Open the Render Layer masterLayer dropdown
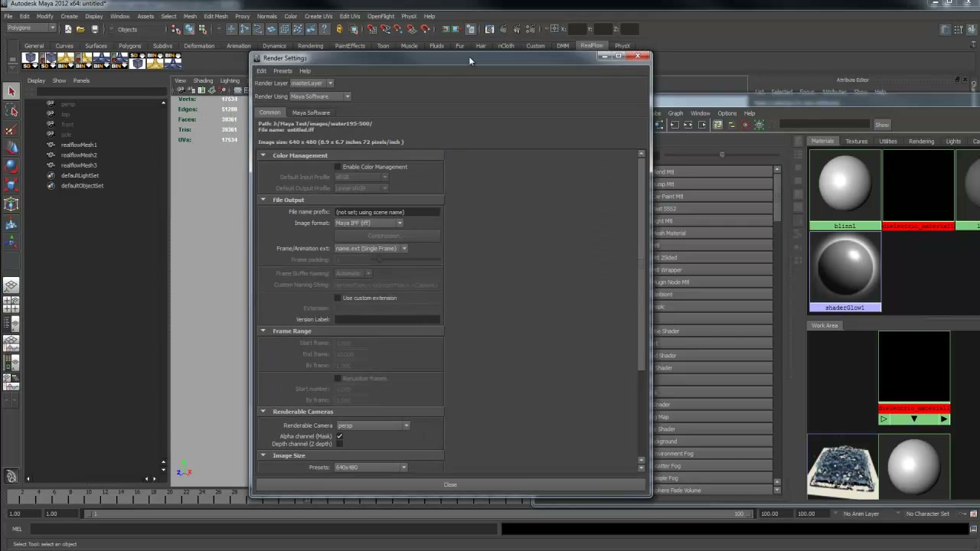The width and height of the screenshot is (980, 551). point(312,83)
